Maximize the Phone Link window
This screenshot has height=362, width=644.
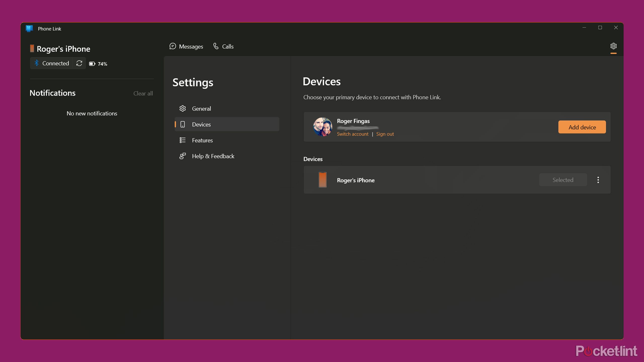[x=600, y=28]
